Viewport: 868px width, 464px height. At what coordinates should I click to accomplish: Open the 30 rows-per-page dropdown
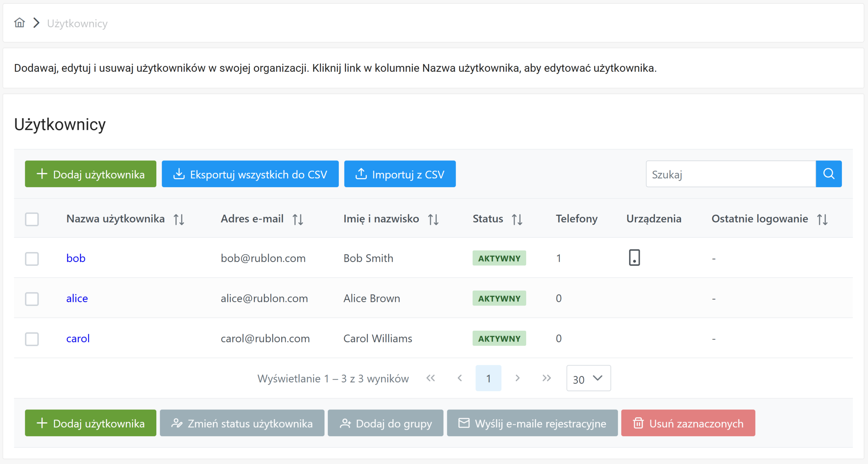(x=588, y=378)
